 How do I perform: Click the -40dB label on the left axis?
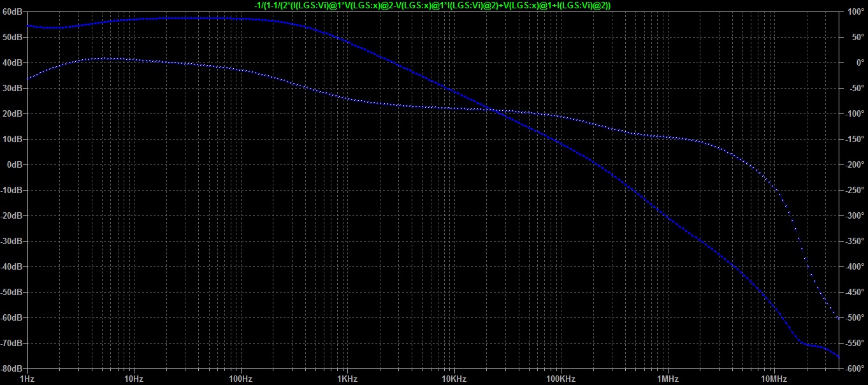(x=11, y=266)
